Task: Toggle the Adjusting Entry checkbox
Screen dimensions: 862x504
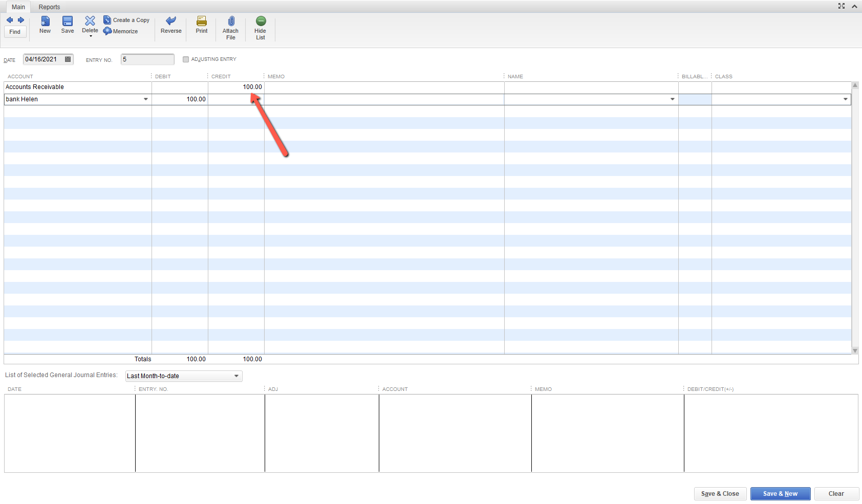Action: (186, 59)
